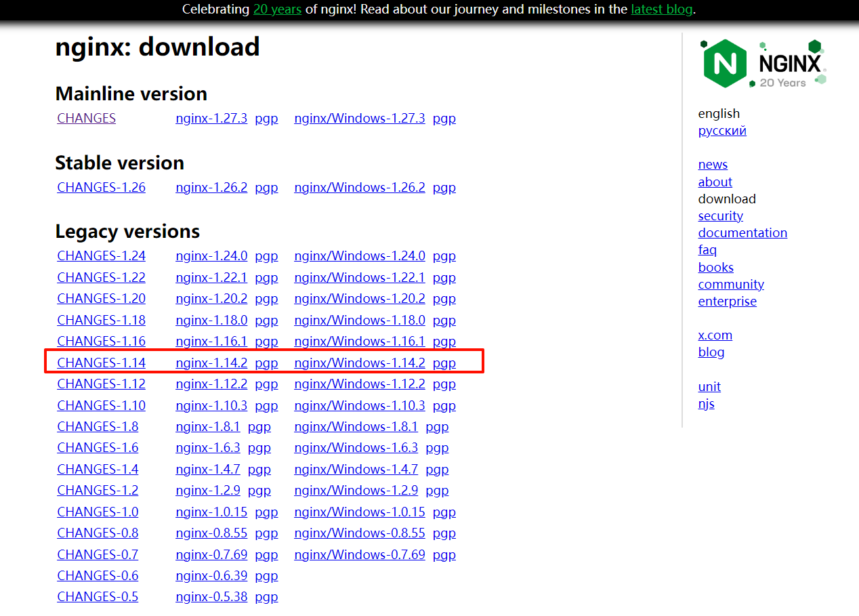Open the about page

[715, 182]
